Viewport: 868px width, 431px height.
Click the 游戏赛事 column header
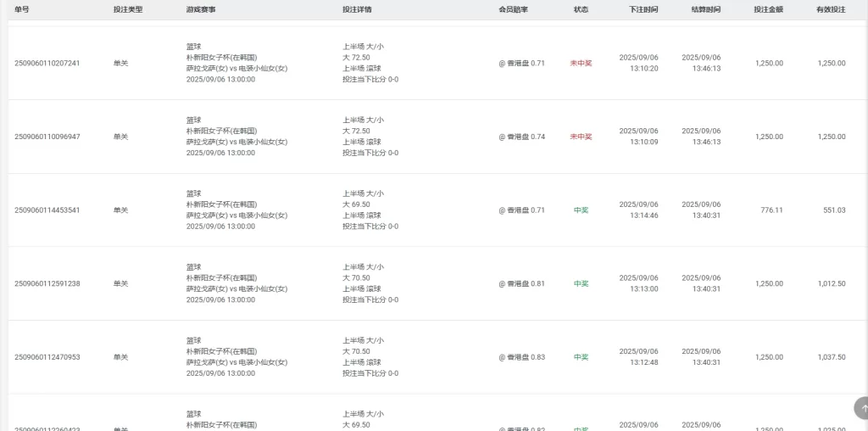[201, 9]
